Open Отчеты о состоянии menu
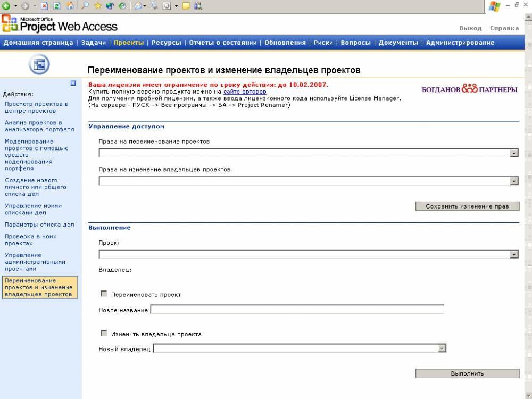 click(x=223, y=43)
